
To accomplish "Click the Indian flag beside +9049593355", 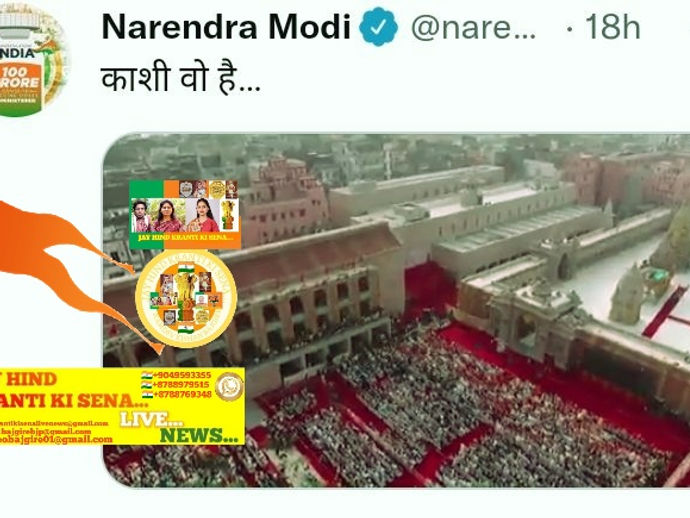I will [x=147, y=375].
